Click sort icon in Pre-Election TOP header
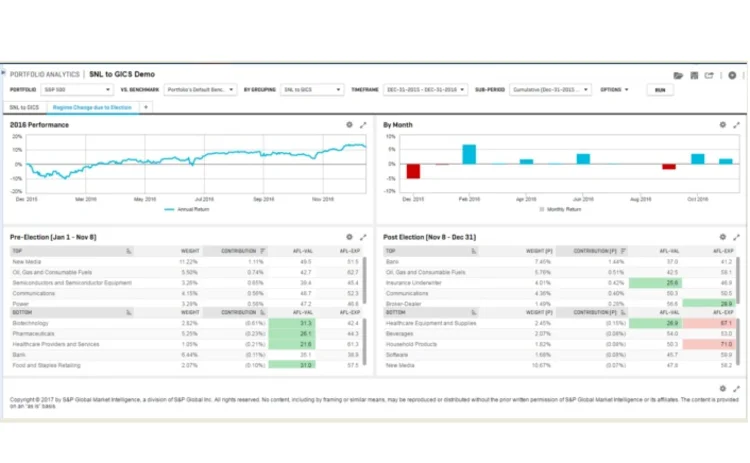 (x=129, y=251)
